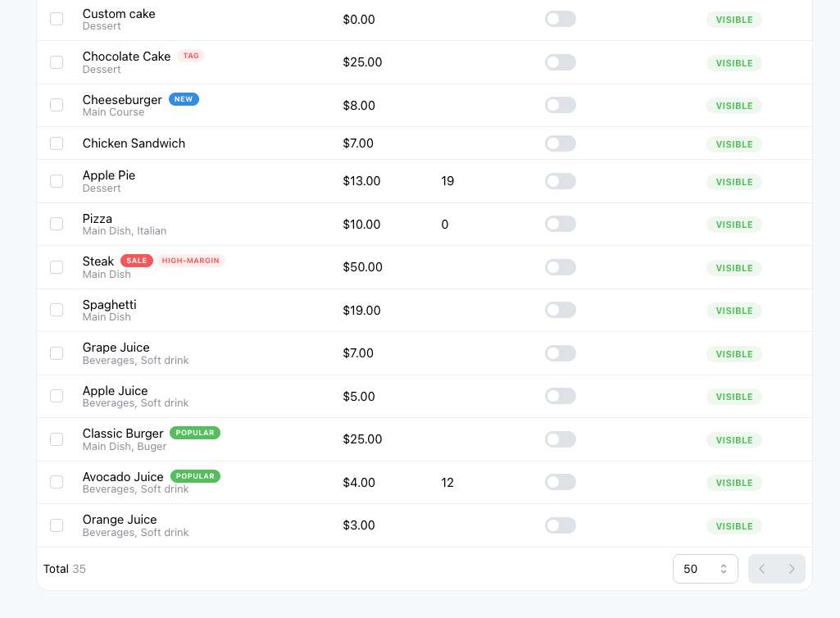Viewport: 840px width, 618px height.
Task: Go to the previous page arrow
Action: tap(762, 569)
